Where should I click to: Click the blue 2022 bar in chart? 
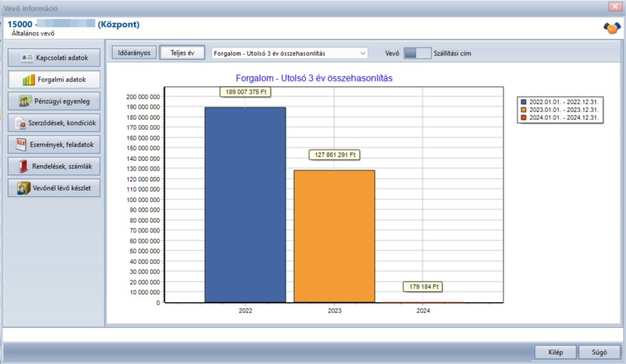pyautogui.click(x=245, y=205)
